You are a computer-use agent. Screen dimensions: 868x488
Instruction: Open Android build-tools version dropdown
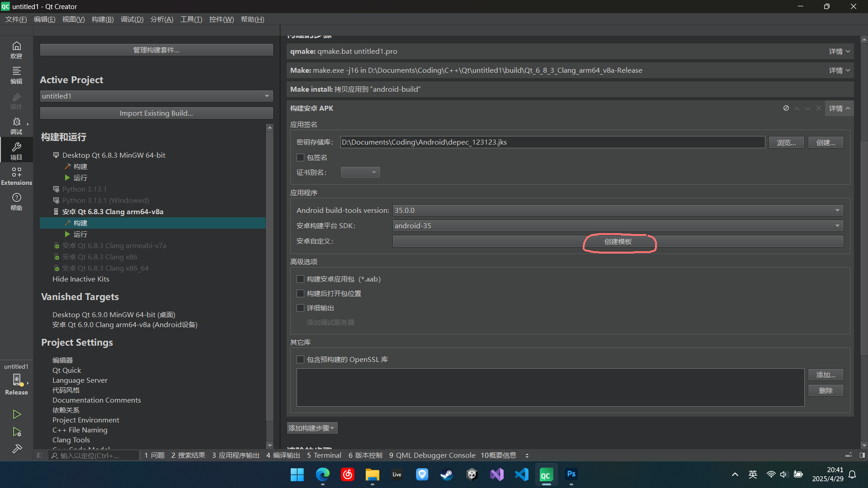pyautogui.click(x=618, y=210)
